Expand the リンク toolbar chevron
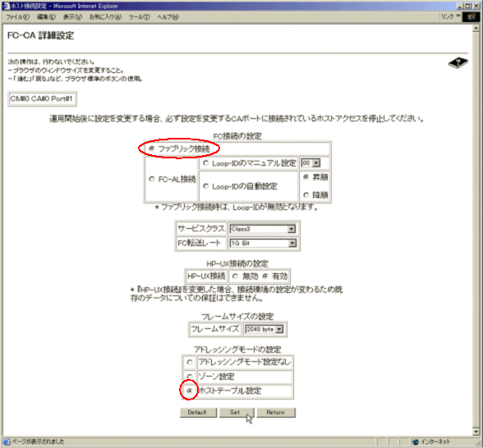The height and width of the screenshot is (448, 483). pyautogui.click(x=458, y=16)
